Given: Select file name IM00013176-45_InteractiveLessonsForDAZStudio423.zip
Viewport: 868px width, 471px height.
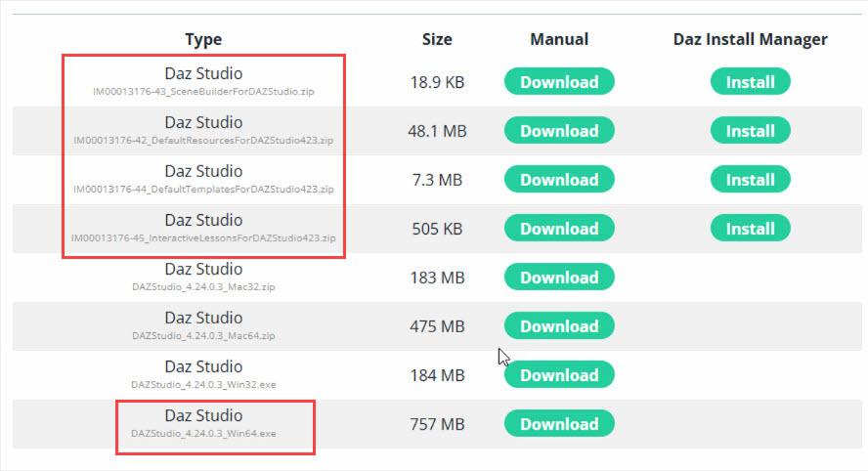Looking at the screenshot, I should pos(203,238).
